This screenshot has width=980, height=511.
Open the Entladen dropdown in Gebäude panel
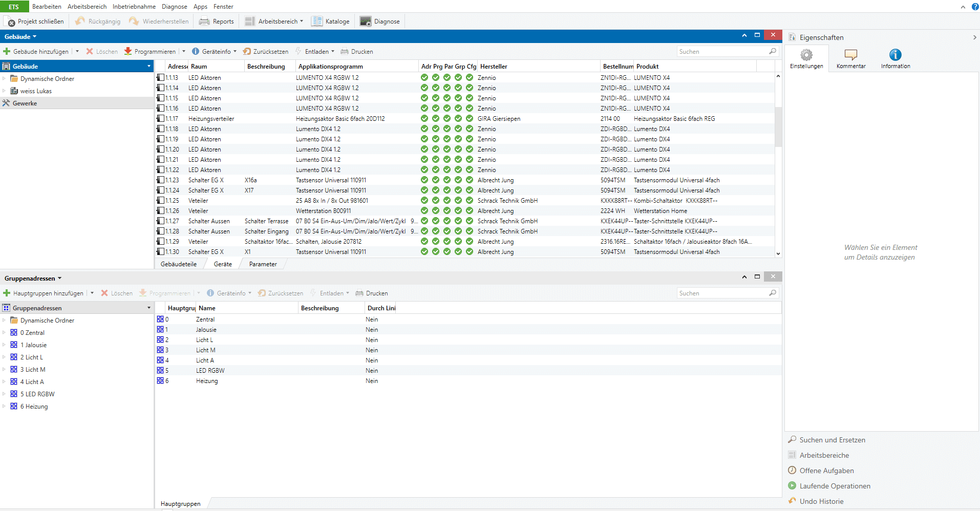(333, 52)
